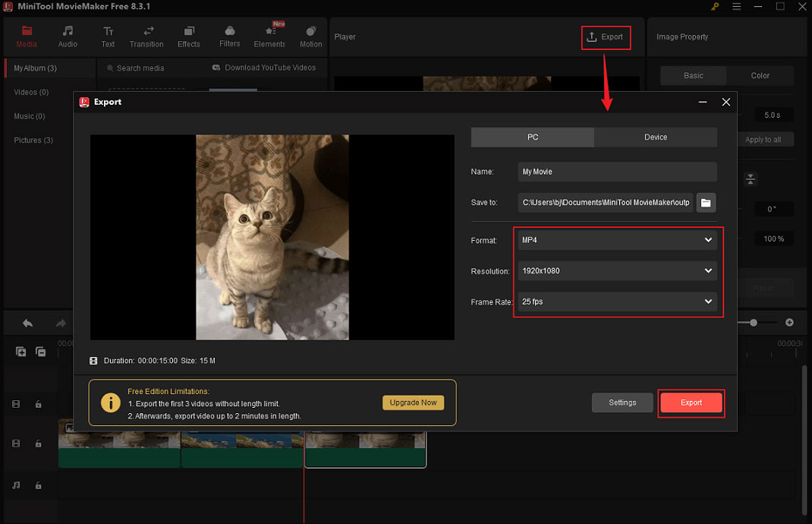Viewport: 812px width, 524px height.
Task: Click the My Movie name field
Action: pos(616,172)
